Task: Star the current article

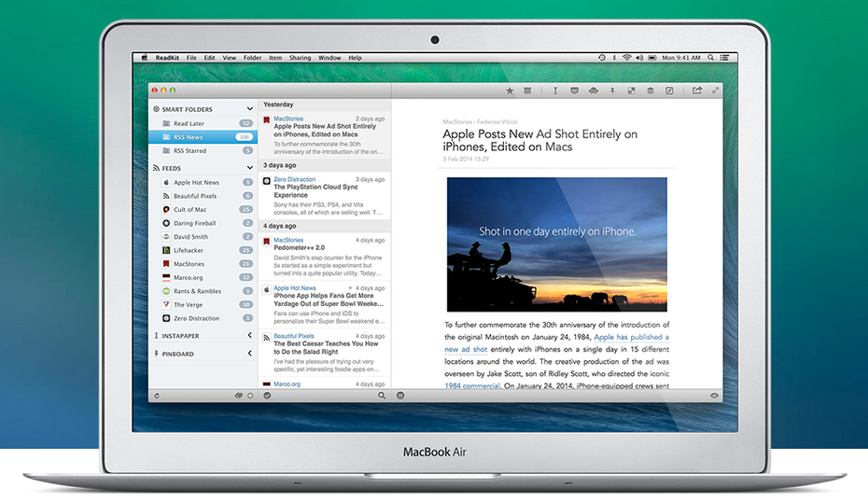Action: (510, 91)
